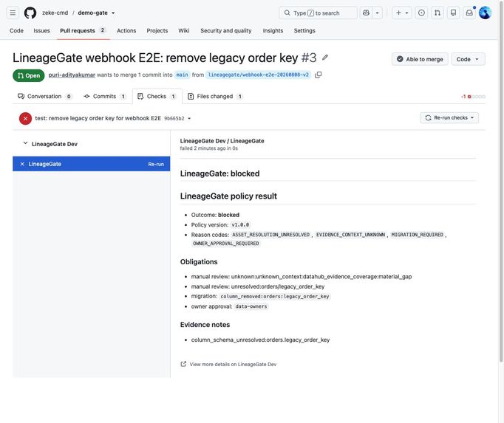Click the Able to merge button

point(420,59)
